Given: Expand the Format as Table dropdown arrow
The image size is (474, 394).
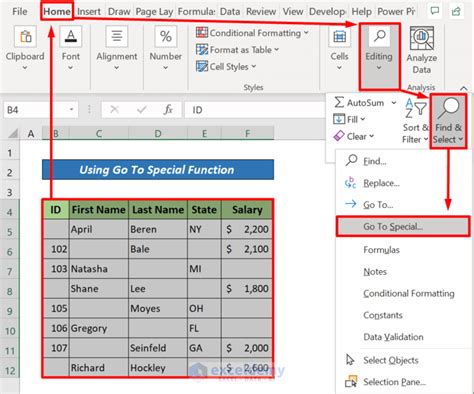Looking at the screenshot, I should pyautogui.click(x=276, y=50).
